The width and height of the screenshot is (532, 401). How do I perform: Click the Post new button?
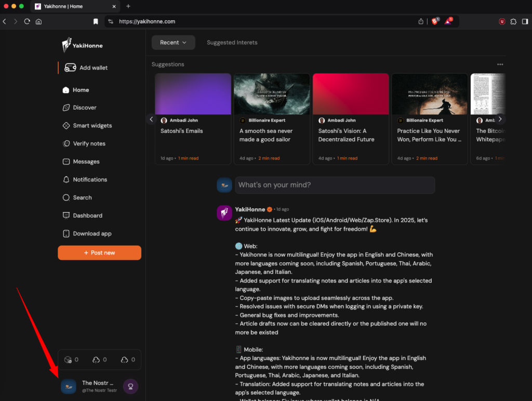(x=99, y=253)
